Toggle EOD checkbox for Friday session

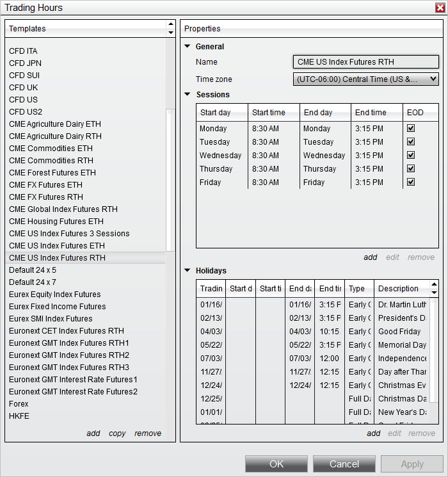[411, 182]
